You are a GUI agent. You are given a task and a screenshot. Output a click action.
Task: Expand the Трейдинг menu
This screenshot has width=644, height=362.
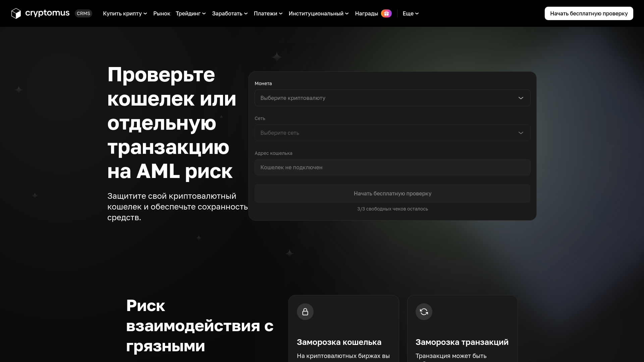pos(191,13)
